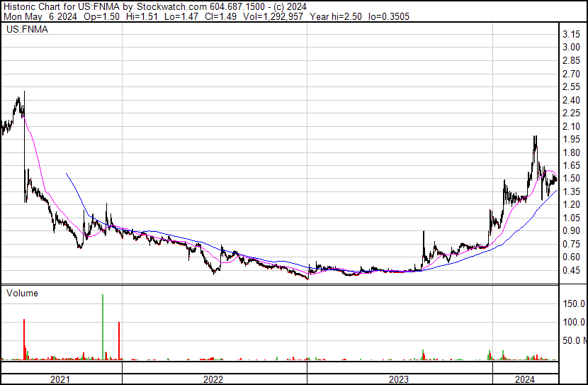The image size is (588, 385).
Task: Click the 3.00 price axis label
Action: coord(572,48)
